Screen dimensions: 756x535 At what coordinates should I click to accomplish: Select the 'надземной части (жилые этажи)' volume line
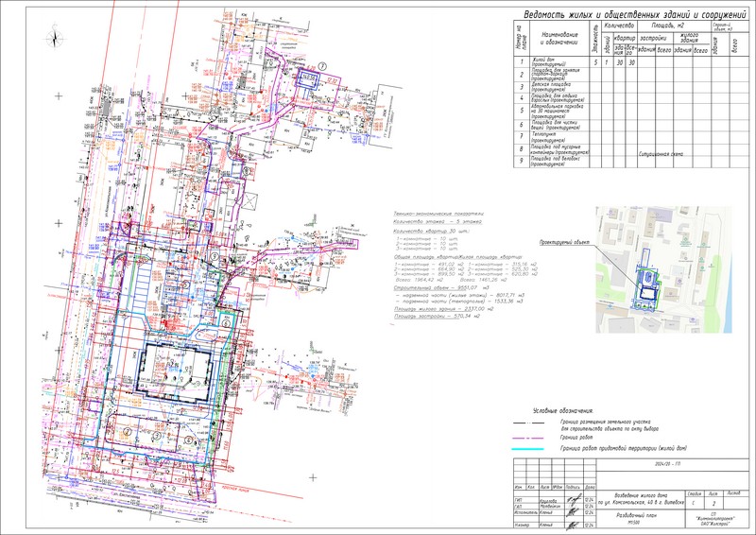click(x=460, y=294)
